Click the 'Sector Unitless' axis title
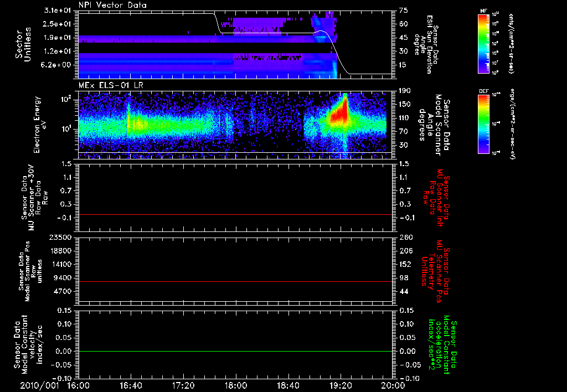 pos(23,44)
